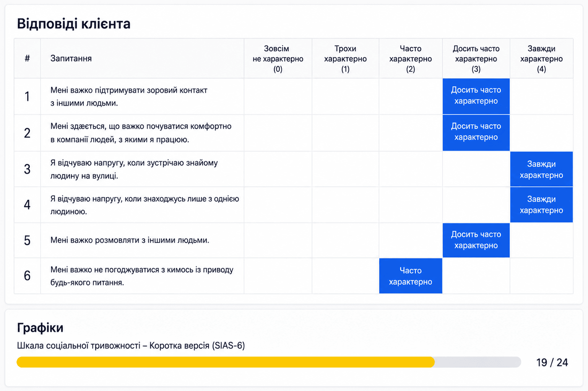The width and height of the screenshot is (588, 391).
Task: Click question about comfort with coworkers (row 2)
Action: coord(141,133)
